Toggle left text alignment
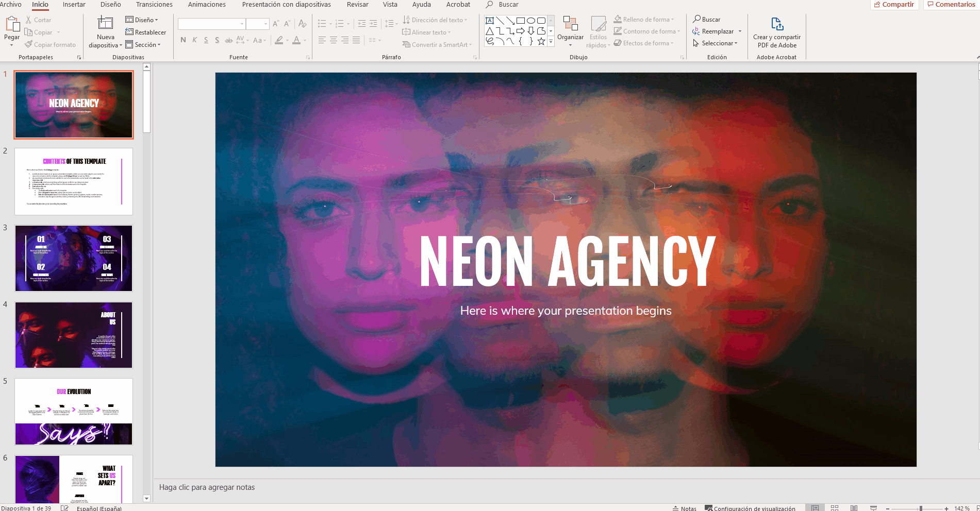Image resolution: width=980 pixels, height=511 pixels. coord(322,40)
